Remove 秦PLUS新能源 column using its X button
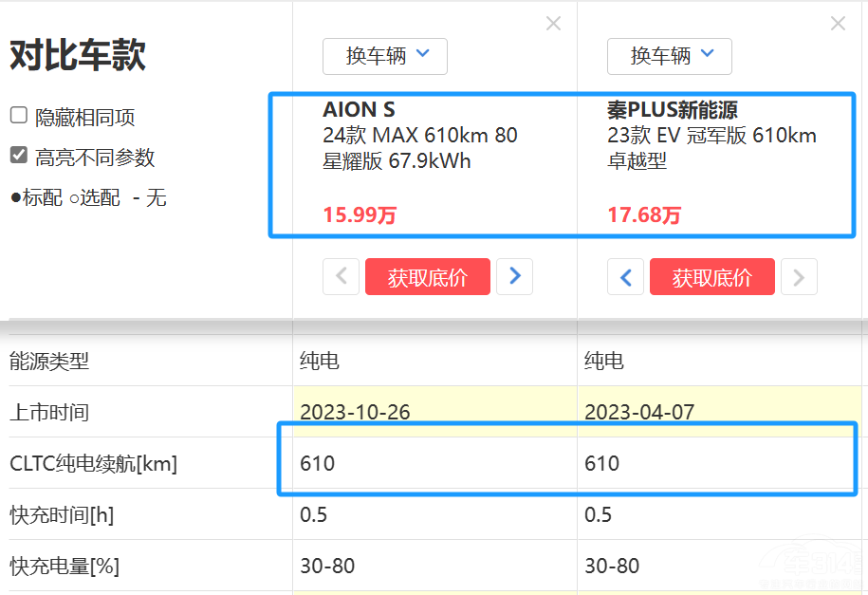 coord(838,24)
